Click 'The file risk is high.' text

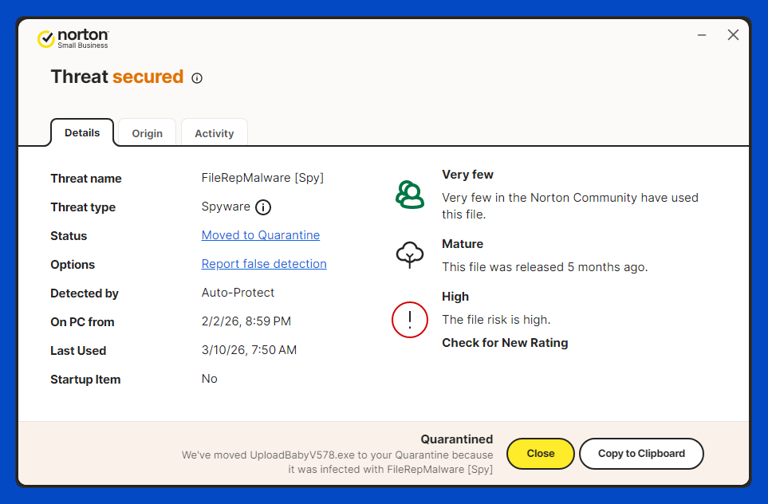(x=496, y=320)
